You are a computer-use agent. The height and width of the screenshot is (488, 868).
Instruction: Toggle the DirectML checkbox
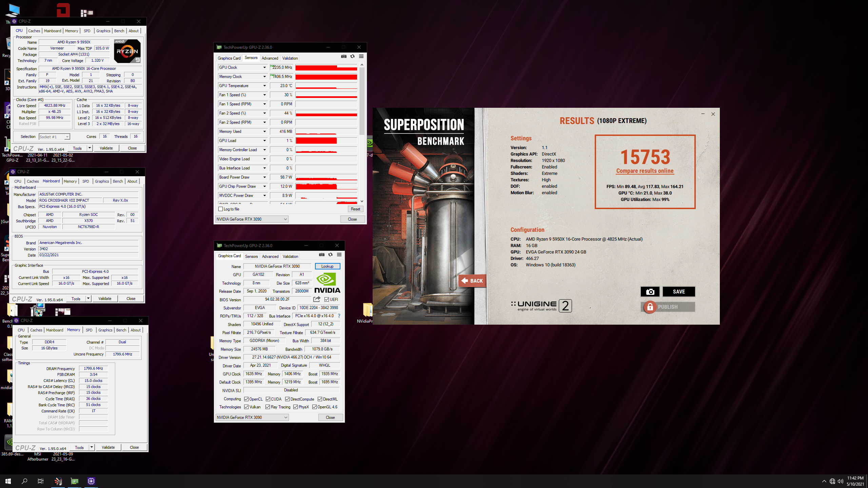coord(320,399)
